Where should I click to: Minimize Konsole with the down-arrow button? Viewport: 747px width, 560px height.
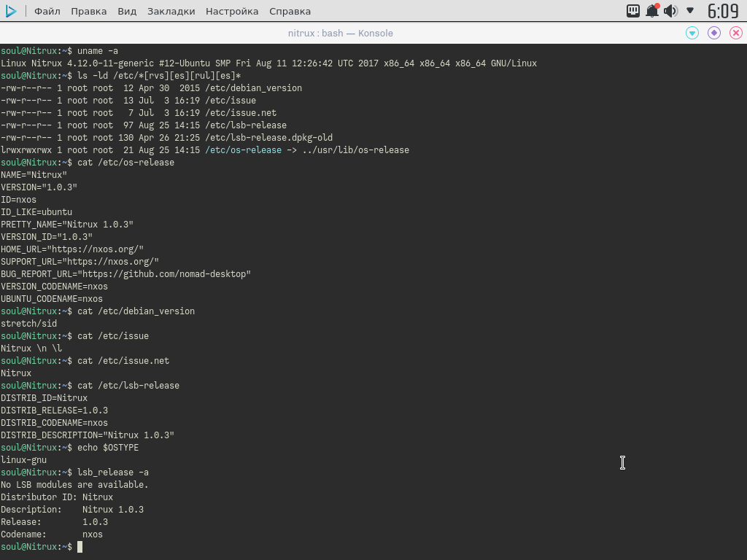692,33
